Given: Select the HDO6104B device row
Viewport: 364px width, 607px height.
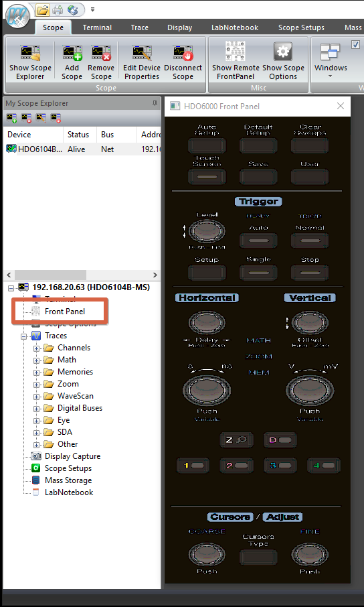Looking at the screenshot, I should tap(82, 149).
